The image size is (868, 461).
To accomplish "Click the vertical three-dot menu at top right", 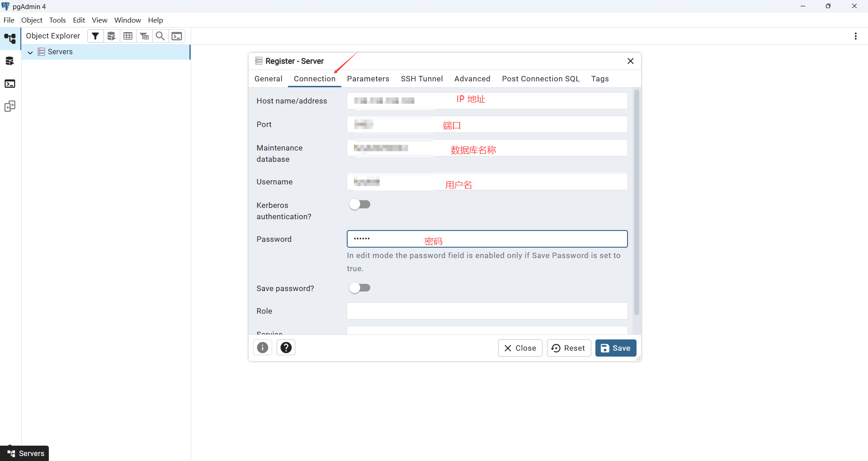I will point(855,36).
